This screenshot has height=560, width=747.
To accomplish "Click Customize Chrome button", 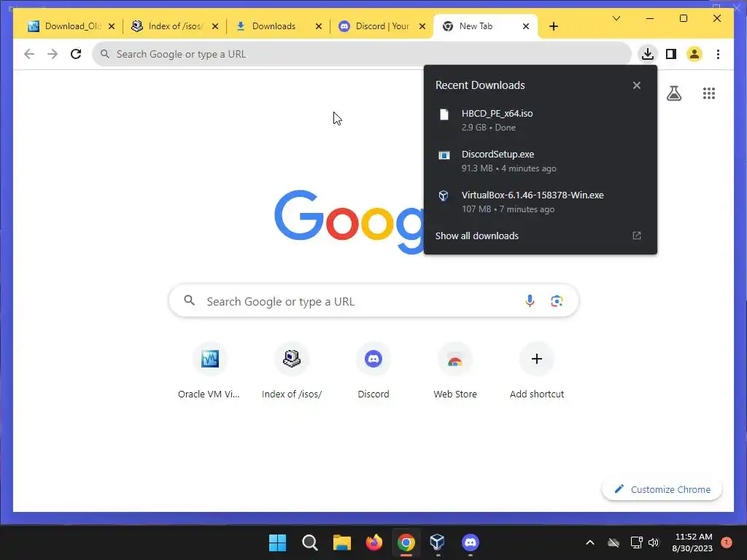I will [662, 489].
